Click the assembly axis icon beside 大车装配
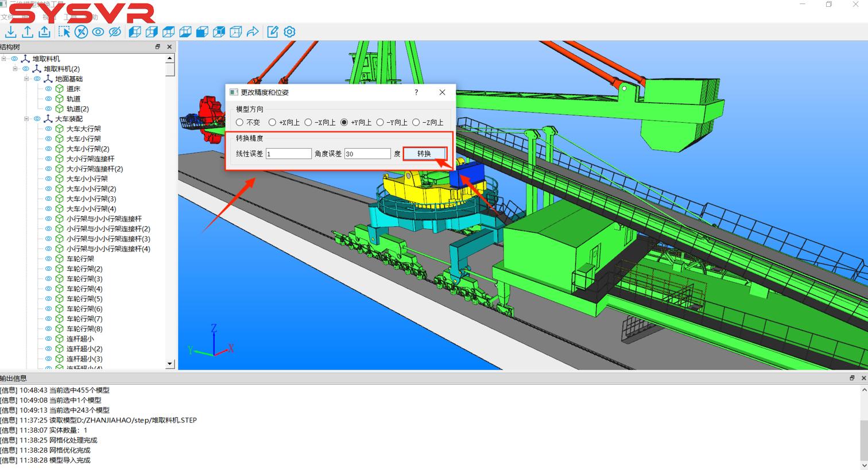The width and height of the screenshot is (868, 470). [x=48, y=119]
